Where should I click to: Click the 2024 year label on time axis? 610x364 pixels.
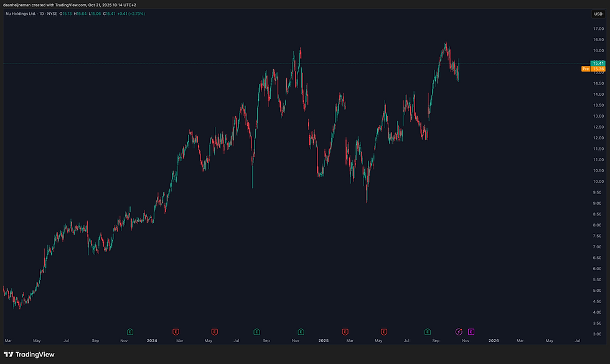(x=152, y=341)
